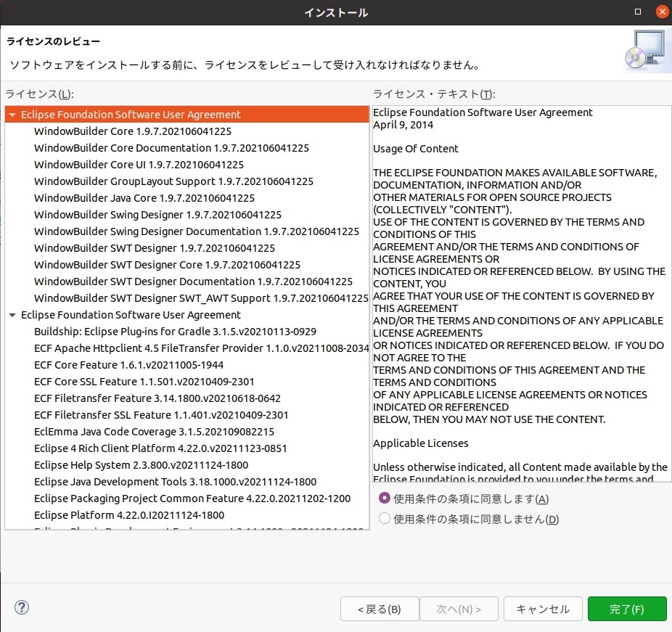Select the accept license terms radio button
The height and width of the screenshot is (632, 672).
pos(385,498)
